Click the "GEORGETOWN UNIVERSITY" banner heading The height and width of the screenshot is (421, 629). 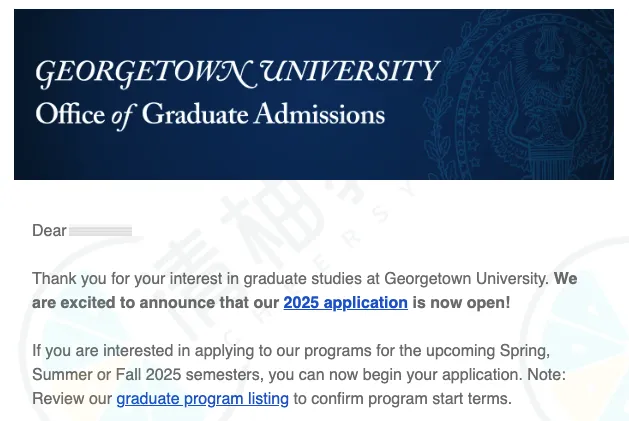coord(237,73)
